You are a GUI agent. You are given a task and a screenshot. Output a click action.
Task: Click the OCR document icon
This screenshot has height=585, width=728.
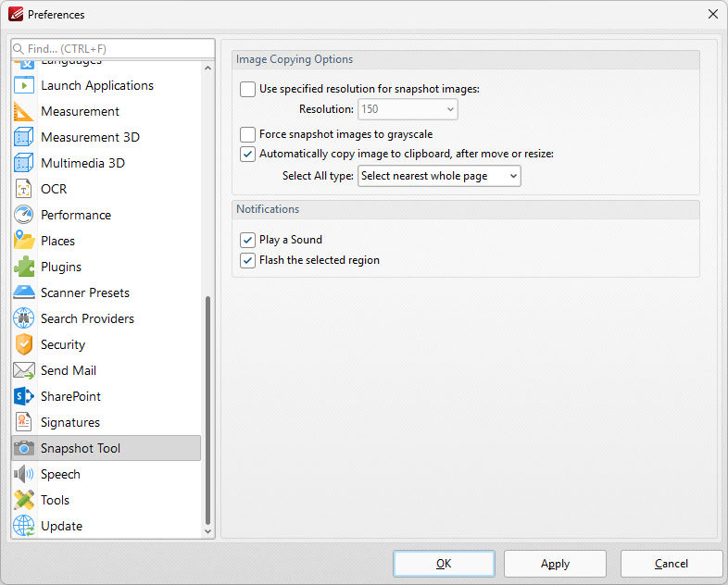(24, 189)
